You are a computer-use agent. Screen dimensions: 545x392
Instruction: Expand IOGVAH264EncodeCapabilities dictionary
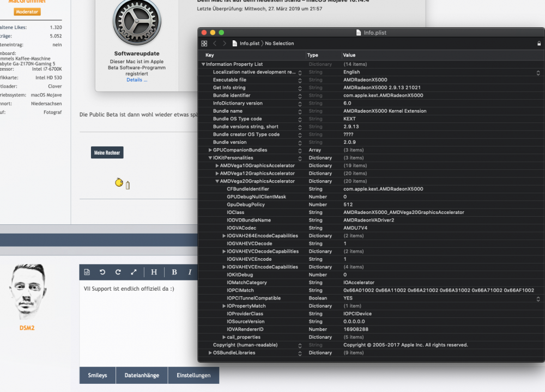[x=224, y=236]
